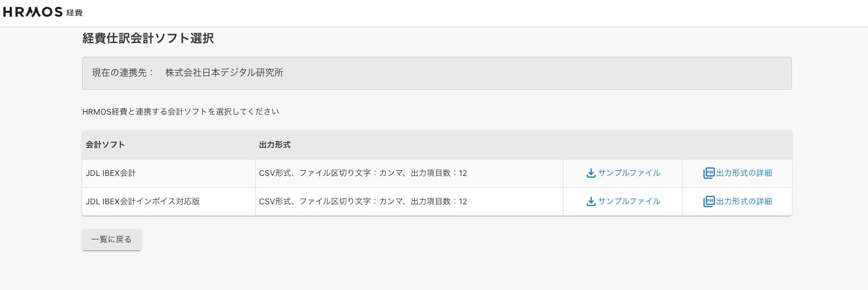
Task: Click CSV形式 output description in インボイス対応版 row
Action: click(x=363, y=201)
